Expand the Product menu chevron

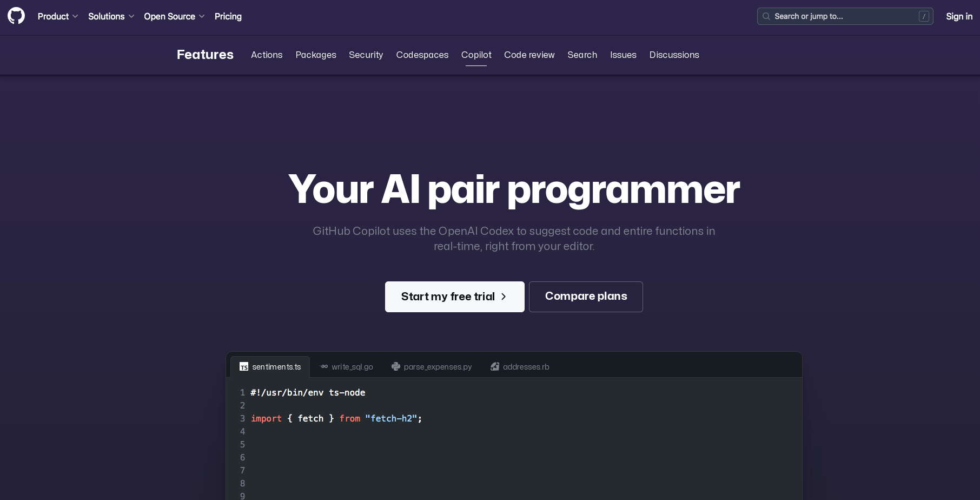pos(75,16)
